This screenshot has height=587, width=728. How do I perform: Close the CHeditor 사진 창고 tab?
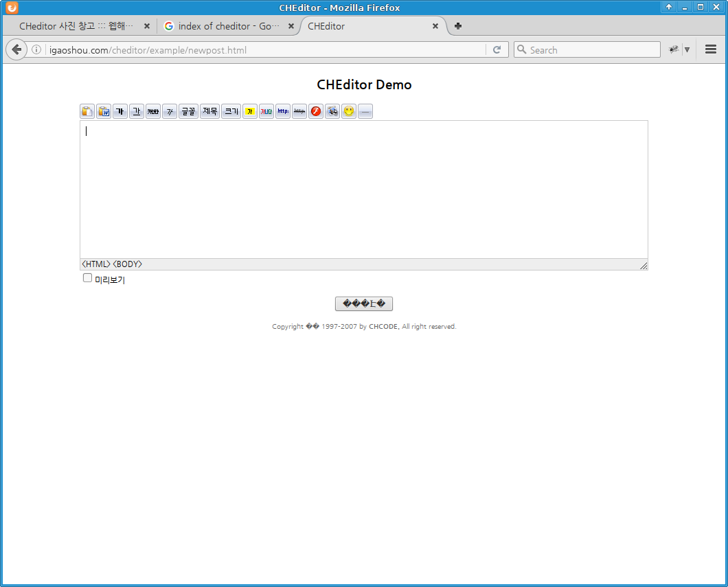coord(147,26)
